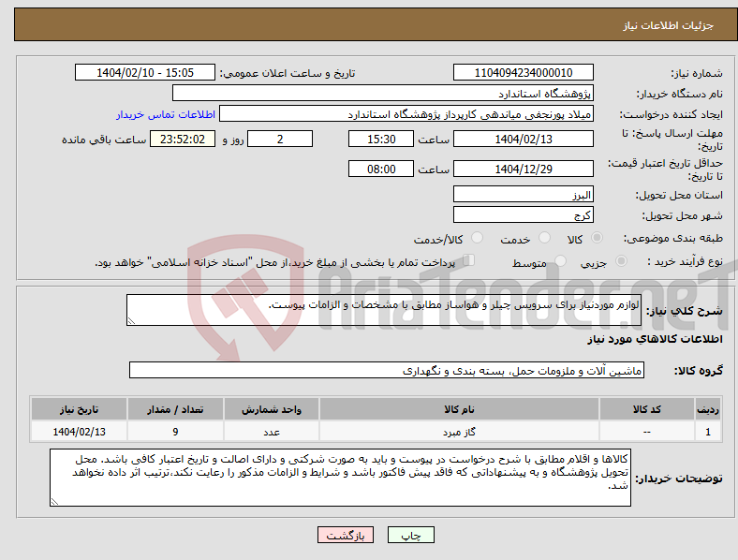Click the بازگشت back button
This screenshot has width=738, height=560.
[346, 535]
